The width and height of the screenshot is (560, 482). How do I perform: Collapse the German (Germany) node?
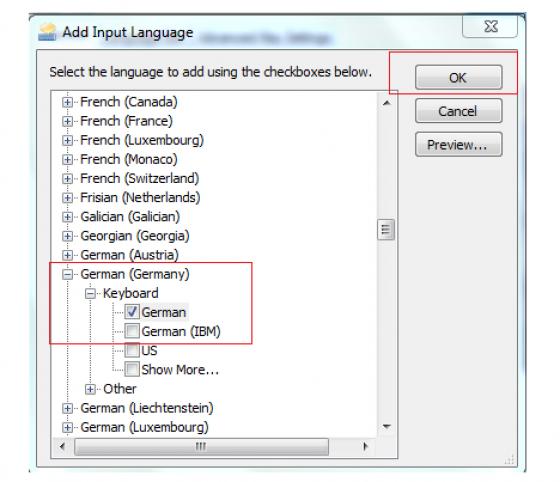[x=67, y=274]
